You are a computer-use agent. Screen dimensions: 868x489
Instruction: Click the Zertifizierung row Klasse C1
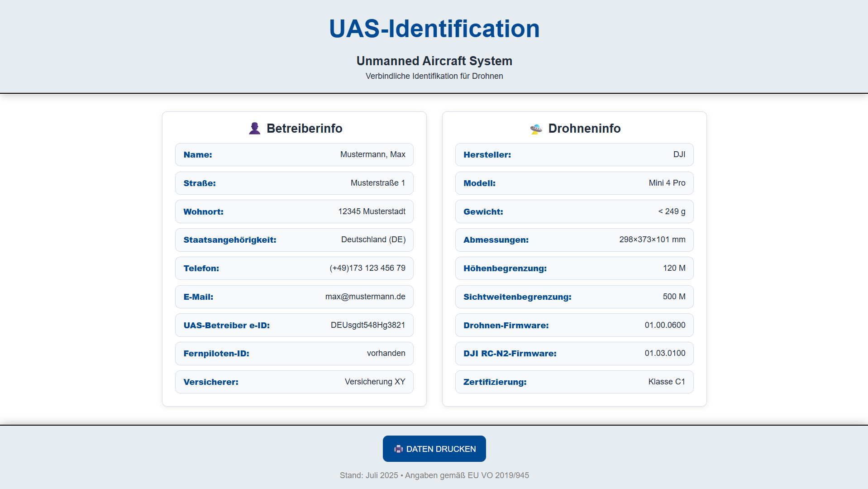(x=574, y=382)
